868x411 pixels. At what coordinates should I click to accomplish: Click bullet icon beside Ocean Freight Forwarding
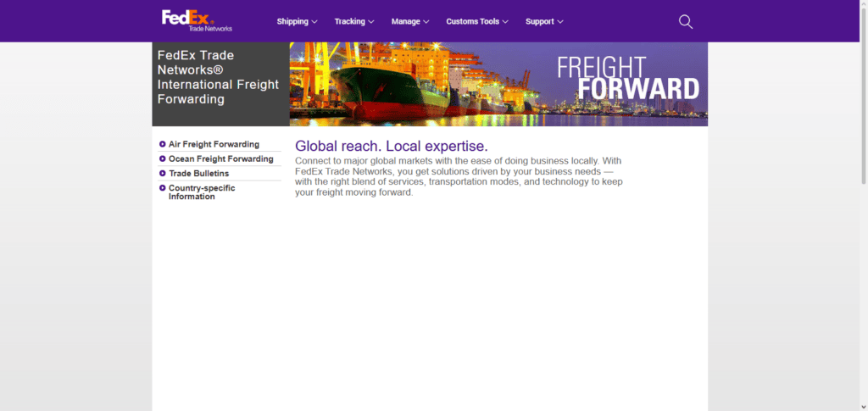[x=162, y=158]
